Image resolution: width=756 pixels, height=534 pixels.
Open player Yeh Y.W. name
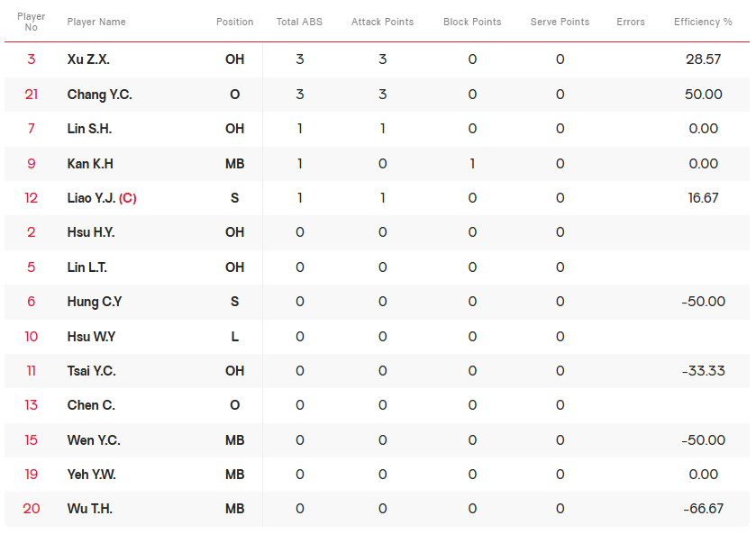click(x=92, y=475)
